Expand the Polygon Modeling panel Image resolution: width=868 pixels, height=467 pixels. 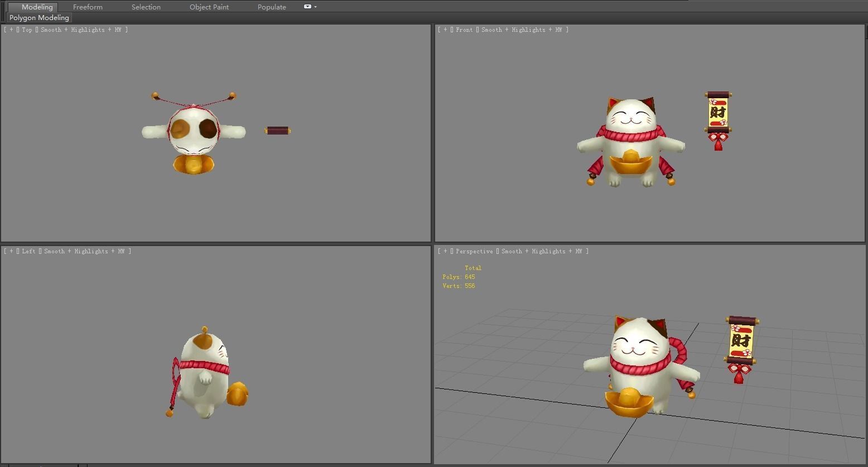pos(39,18)
